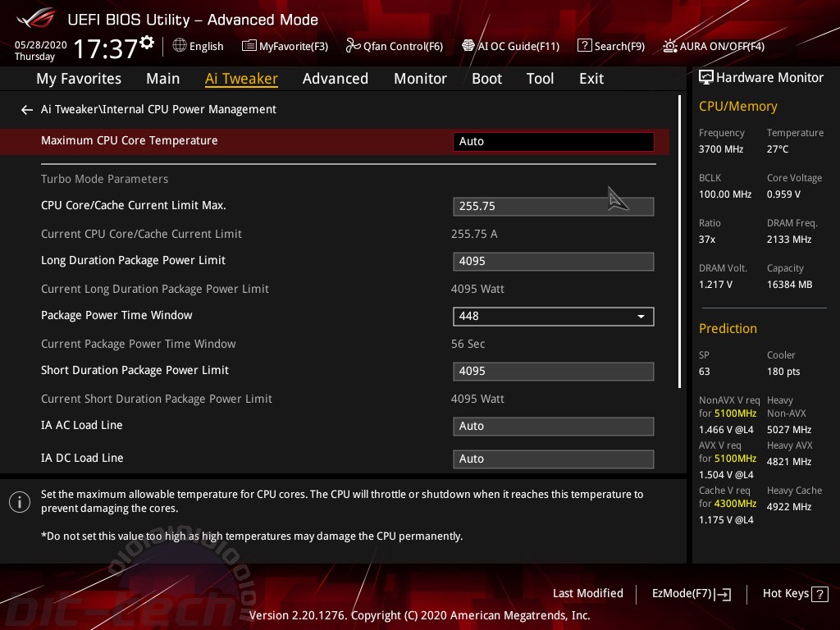Edit Short Duration Package Power Limit field
Image resolution: width=840 pixels, height=630 pixels.
coord(554,372)
